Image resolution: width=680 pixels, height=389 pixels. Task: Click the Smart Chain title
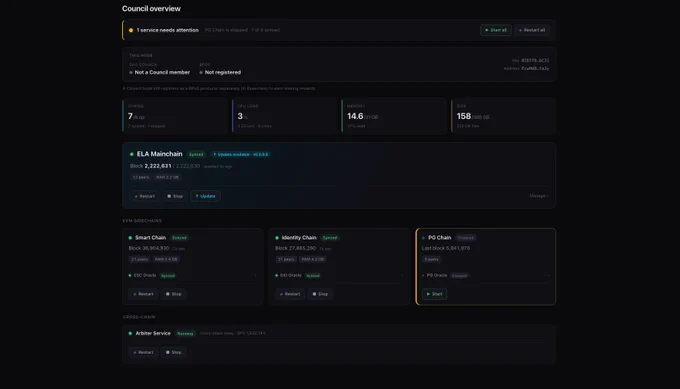tap(150, 238)
